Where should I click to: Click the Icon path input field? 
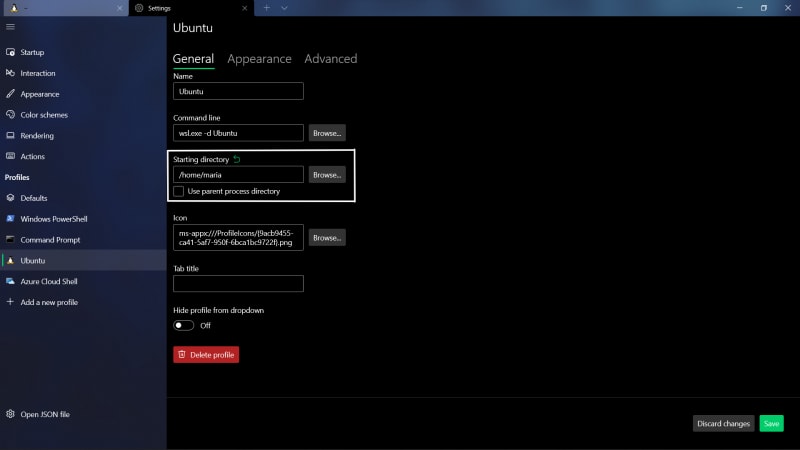point(238,237)
